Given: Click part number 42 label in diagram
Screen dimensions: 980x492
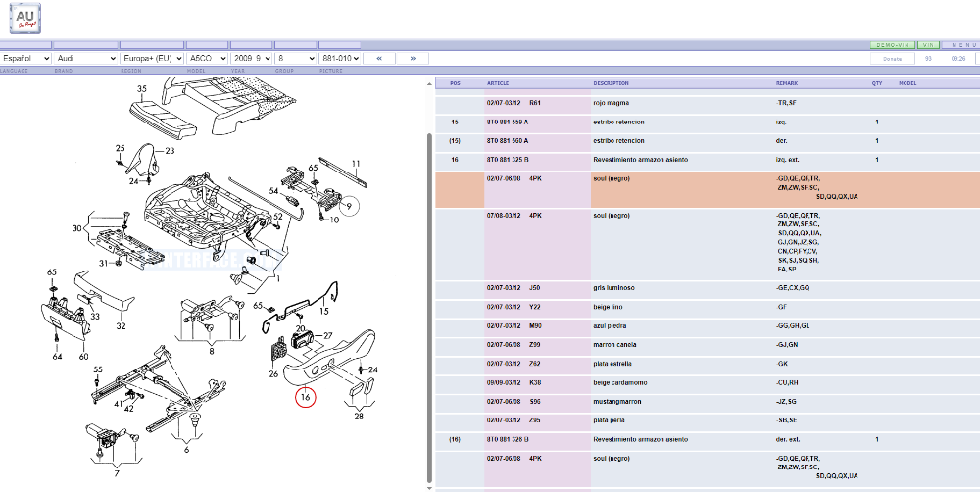Looking at the screenshot, I should (128, 409).
